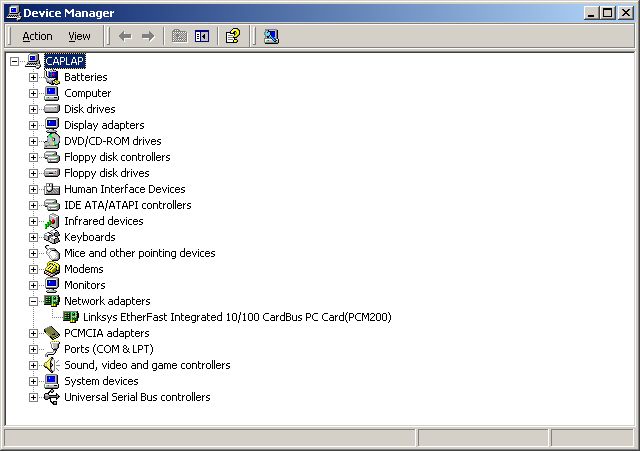Viewport: 640px width, 451px height.
Task: Expand the Universal Serial Bus controllers node
Action: pyautogui.click(x=33, y=397)
